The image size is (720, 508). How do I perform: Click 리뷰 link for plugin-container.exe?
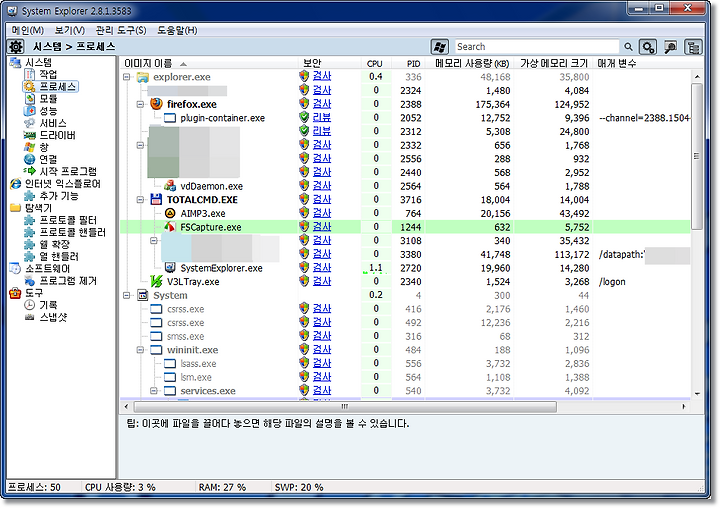pyautogui.click(x=321, y=118)
